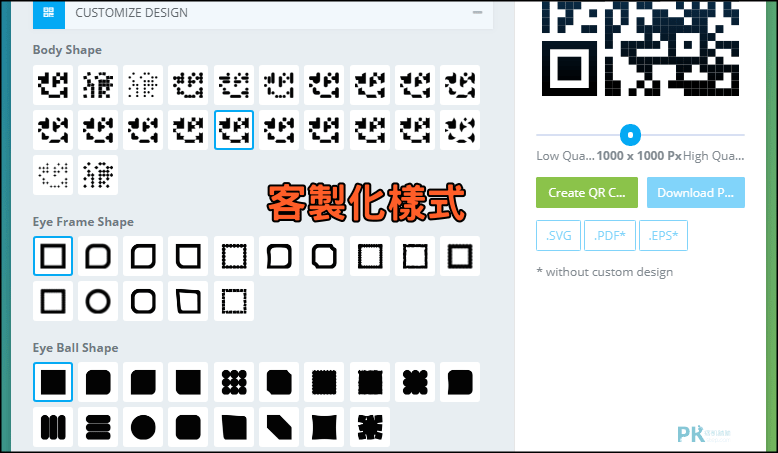Select the pixelated splat Eye Ball

pyautogui.click(x=370, y=427)
